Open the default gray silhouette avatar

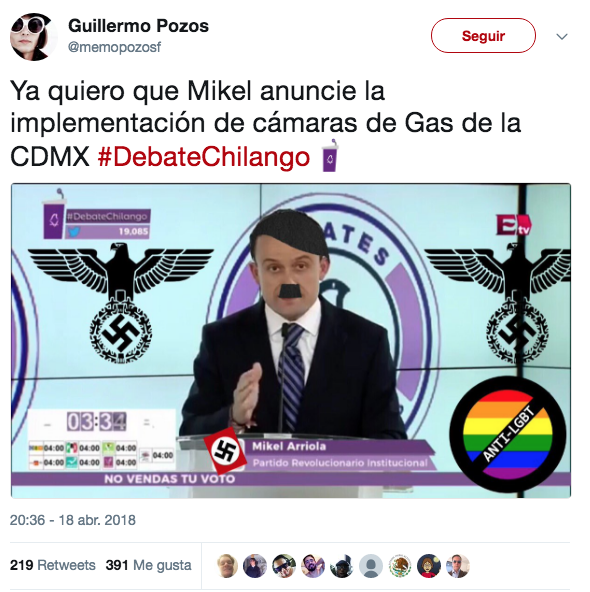point(371,566)
